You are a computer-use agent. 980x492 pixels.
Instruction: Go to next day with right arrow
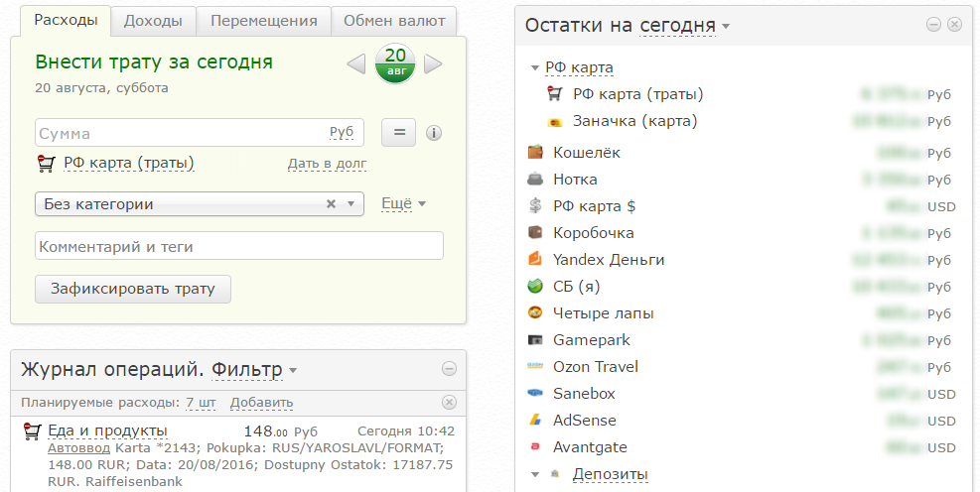pyautogui.click(x=433, y=63)
